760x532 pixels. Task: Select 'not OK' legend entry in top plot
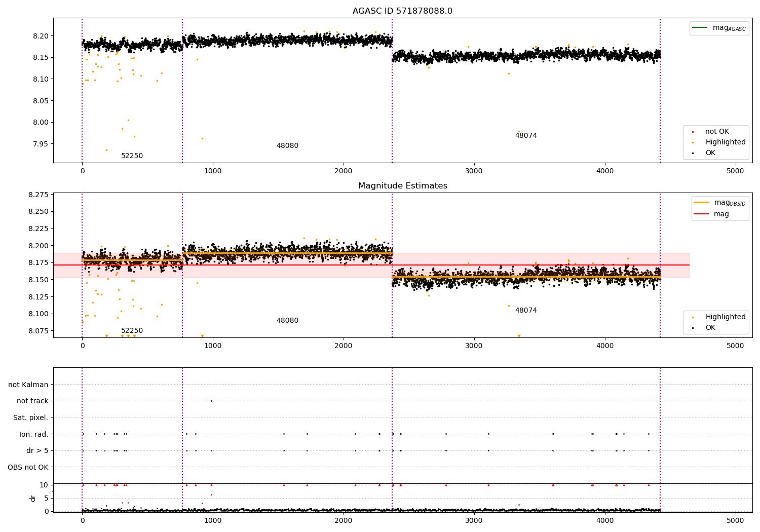tap(717, 132)
